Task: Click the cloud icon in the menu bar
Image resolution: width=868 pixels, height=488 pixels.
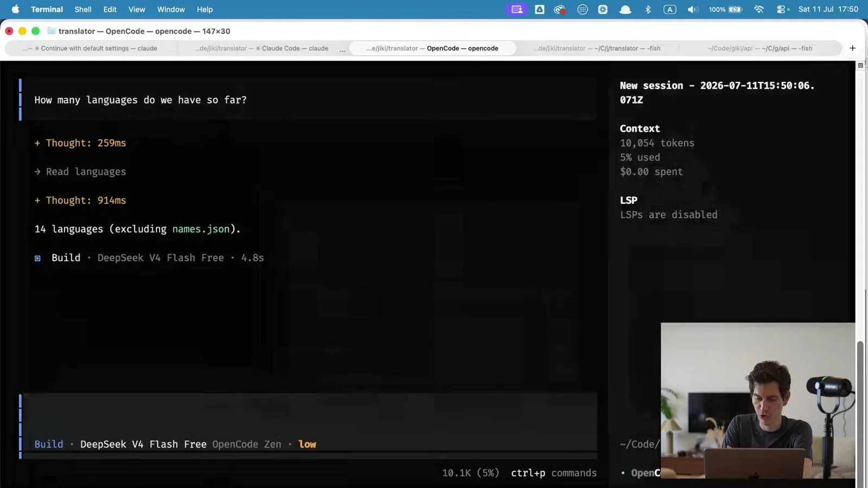Action: tap(626, 9)
